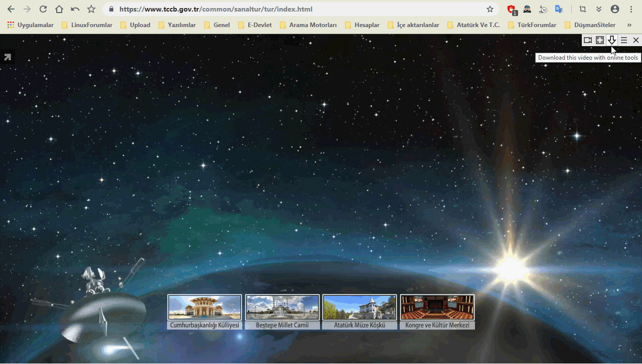Click the video camera icon on overlay toolbar
Image resolution: width=642 pixels, height=364 pixels.
588,40
